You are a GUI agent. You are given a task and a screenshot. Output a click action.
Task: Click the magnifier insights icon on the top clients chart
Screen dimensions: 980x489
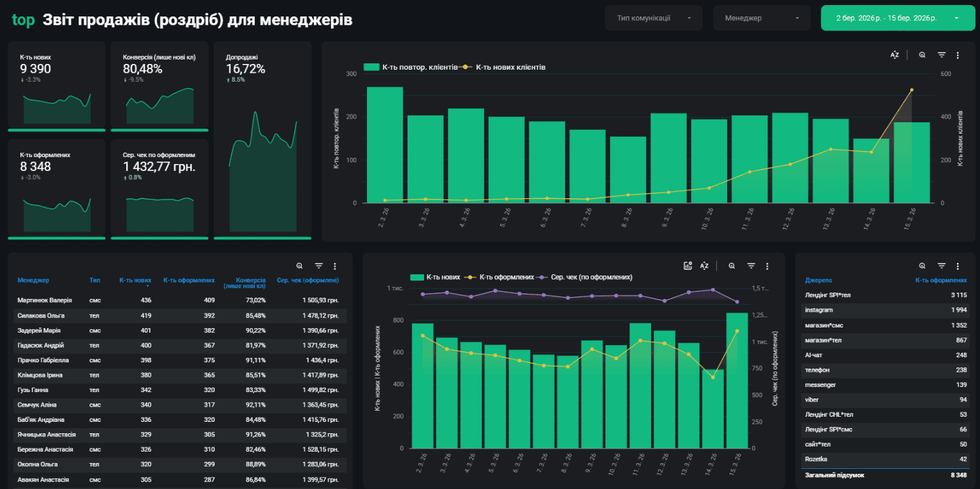(922, 55)
